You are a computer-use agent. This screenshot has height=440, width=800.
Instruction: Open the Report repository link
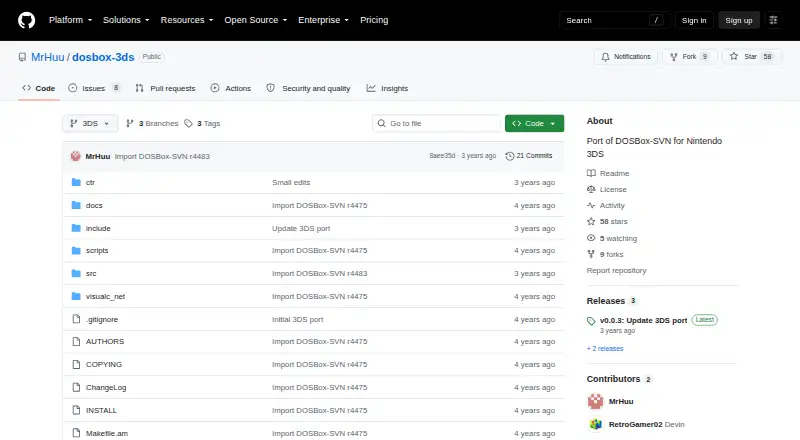click(616, 271)
